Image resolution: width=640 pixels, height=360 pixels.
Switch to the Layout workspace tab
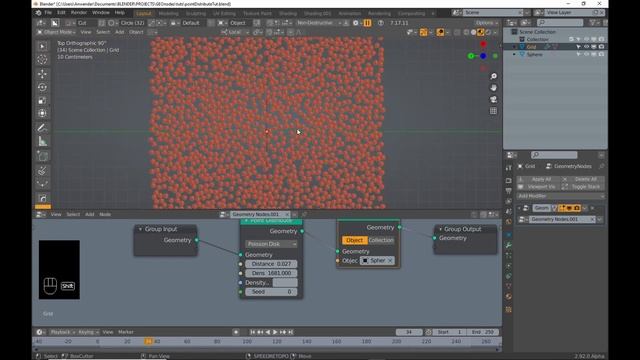click(144, 13)
